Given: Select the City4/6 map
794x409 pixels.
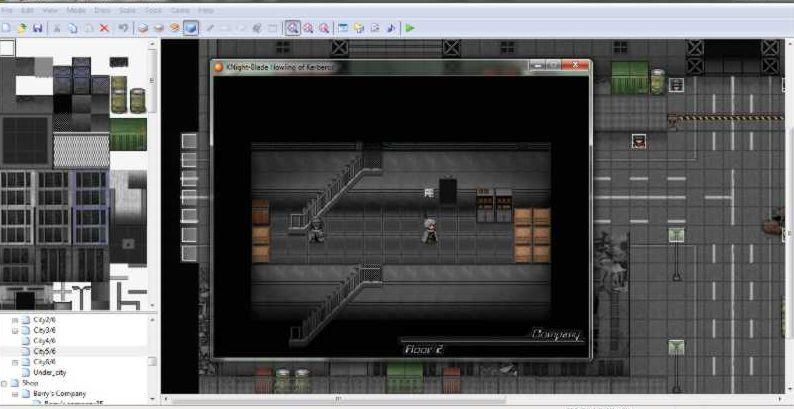Looking at the screenshot, I should point(45,341).
